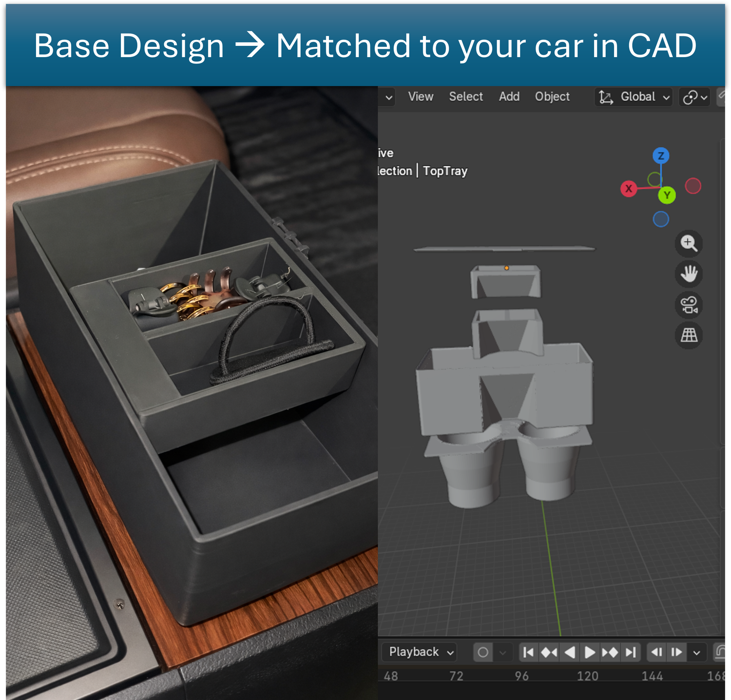Image resolution: width=731 pixels, height=700 pixels.
Task: Click the TopTray breadcrumb label
Action: pyautogui.click(x=445, y=171)
